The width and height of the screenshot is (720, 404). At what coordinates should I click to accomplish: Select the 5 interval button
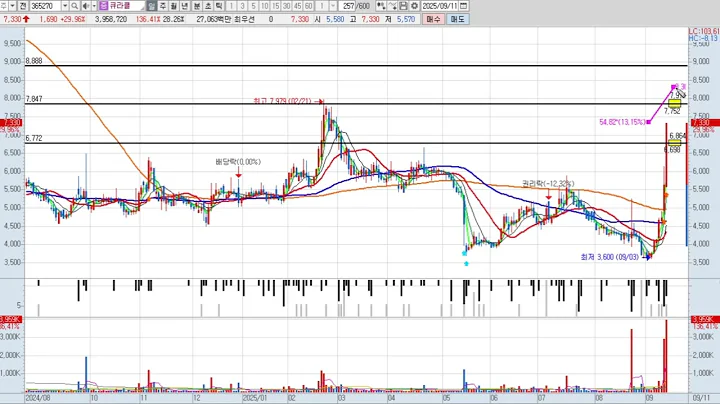coord(253,6)
